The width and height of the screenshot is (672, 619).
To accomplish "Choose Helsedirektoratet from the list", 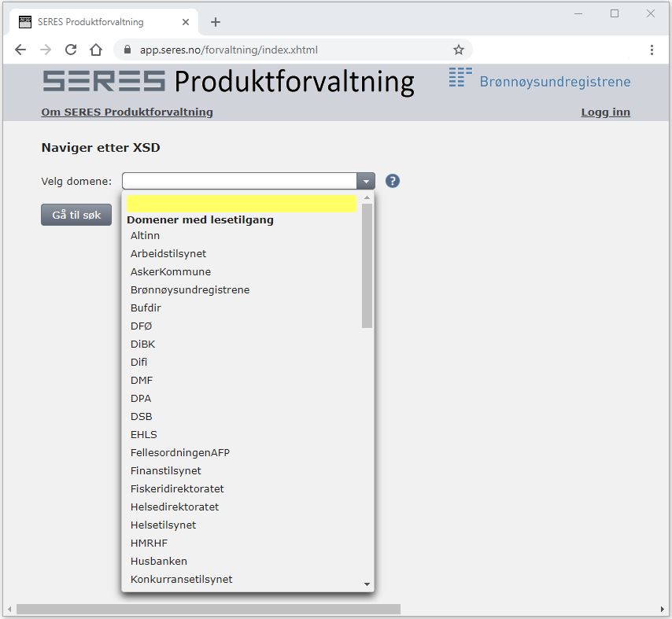I will (242, 507).
